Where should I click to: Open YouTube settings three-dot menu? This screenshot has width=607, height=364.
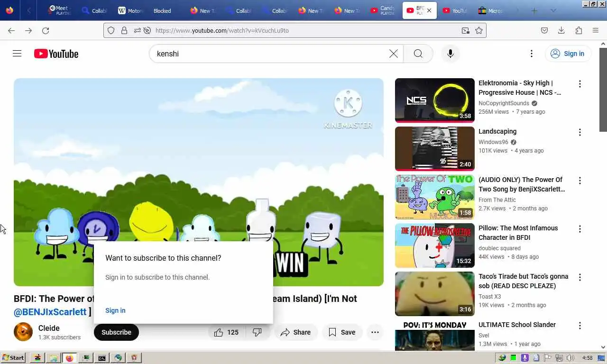(532, 54)
